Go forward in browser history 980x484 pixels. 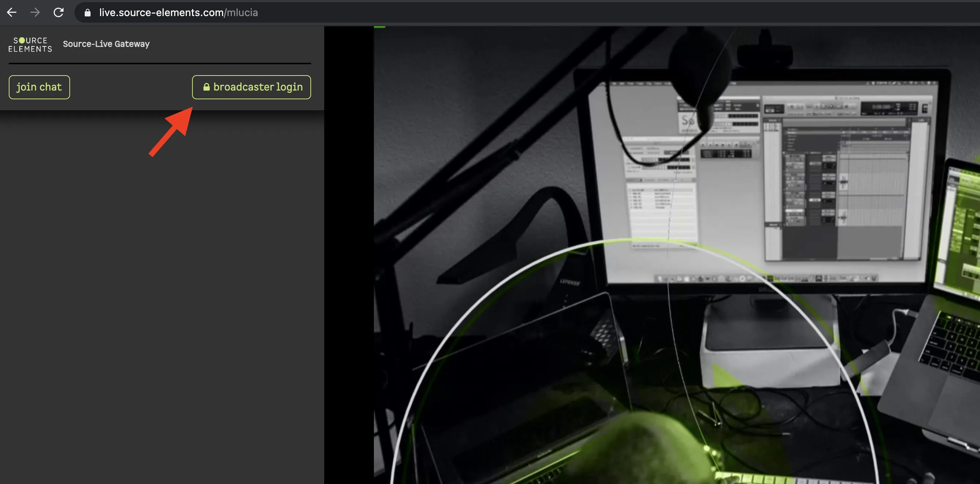tap(35, 12)
